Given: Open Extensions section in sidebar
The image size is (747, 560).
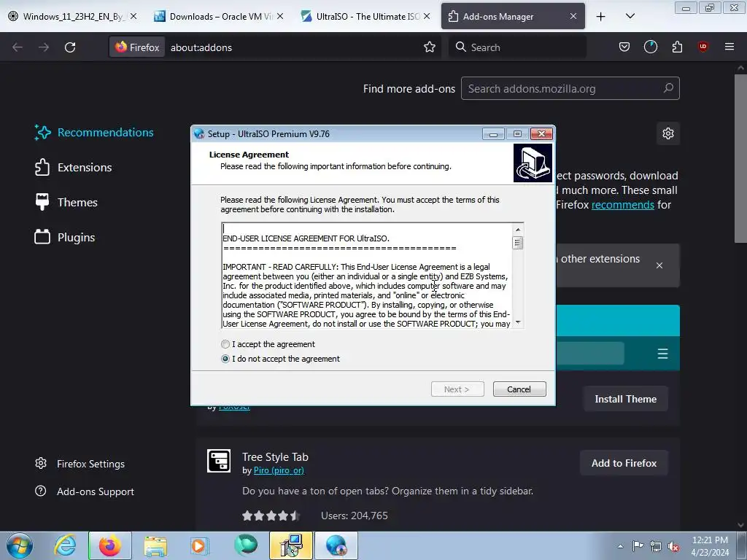Looking at the screenshot, I should click(x=74, y=168).
